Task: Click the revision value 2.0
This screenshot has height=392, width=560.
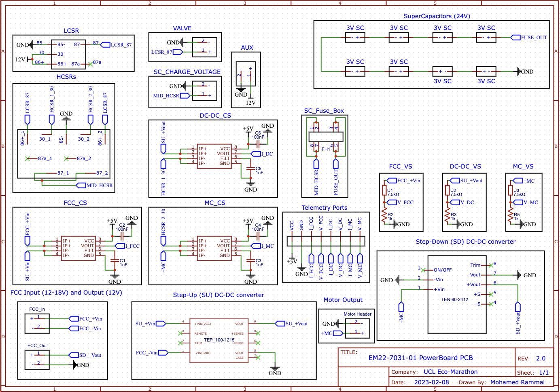Action: 541,358
